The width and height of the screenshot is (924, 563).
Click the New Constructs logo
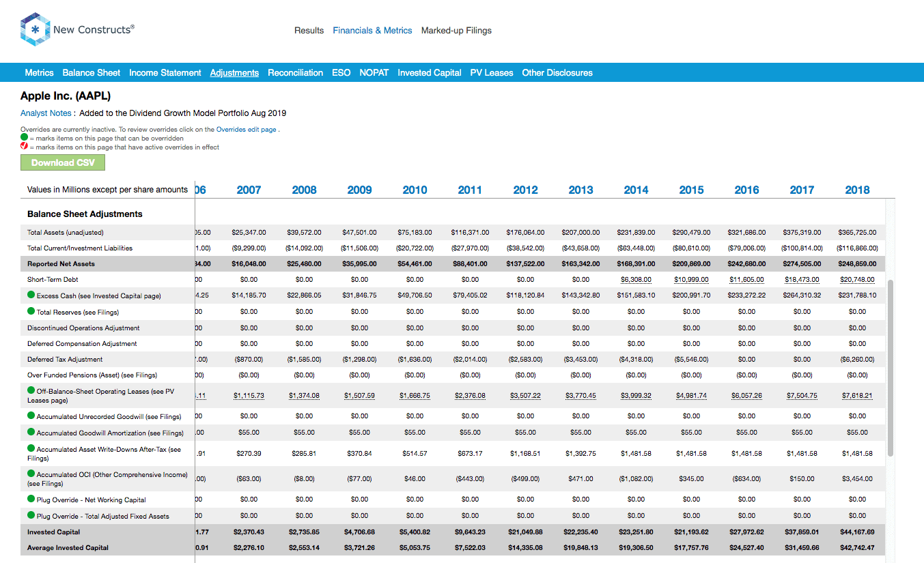(77, 31)
